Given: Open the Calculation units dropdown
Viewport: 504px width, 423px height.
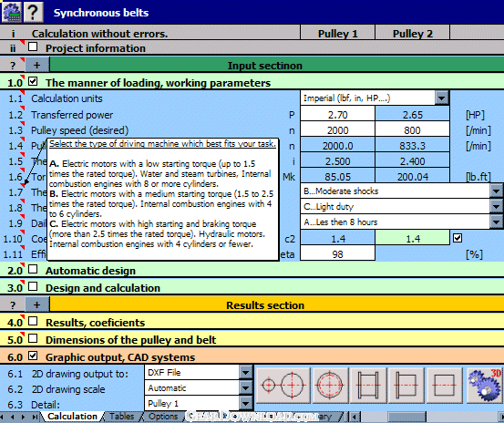Looking at the screenshot, I should (x=442, y=98).
